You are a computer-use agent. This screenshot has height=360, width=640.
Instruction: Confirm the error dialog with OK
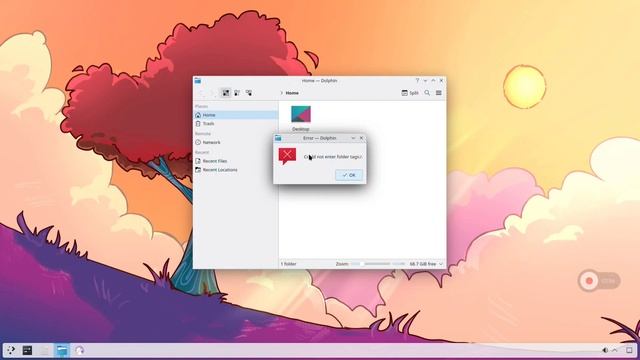pos(349,175)
